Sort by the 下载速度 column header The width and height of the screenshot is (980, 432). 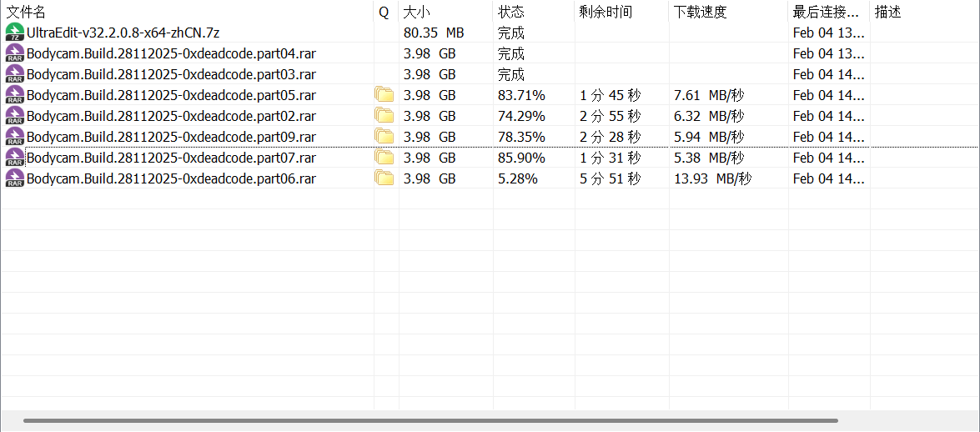pos(728,12)
